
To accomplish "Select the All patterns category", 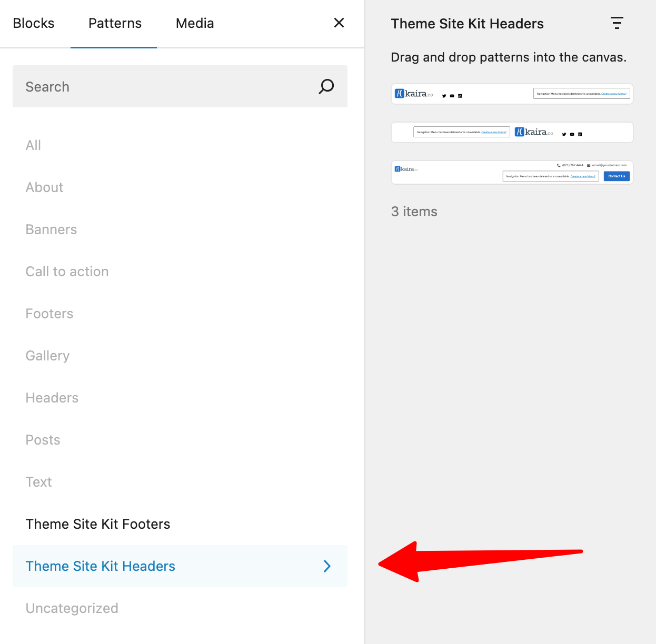I will (x=33, y=145).
